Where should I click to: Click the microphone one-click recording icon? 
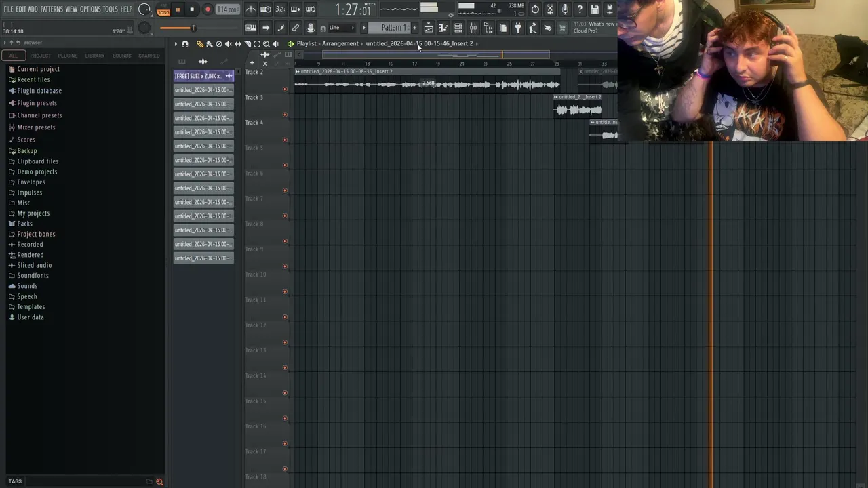pos(565,9)
